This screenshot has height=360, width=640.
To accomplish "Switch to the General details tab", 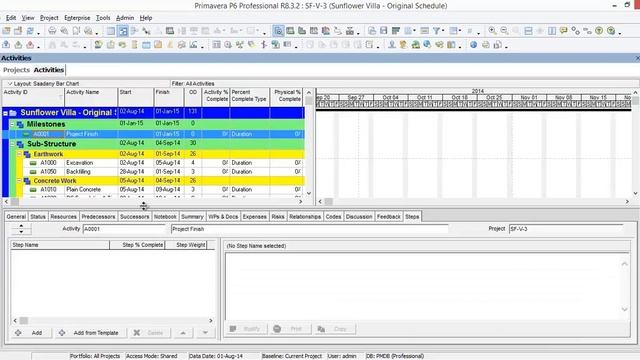I will 16,217.
